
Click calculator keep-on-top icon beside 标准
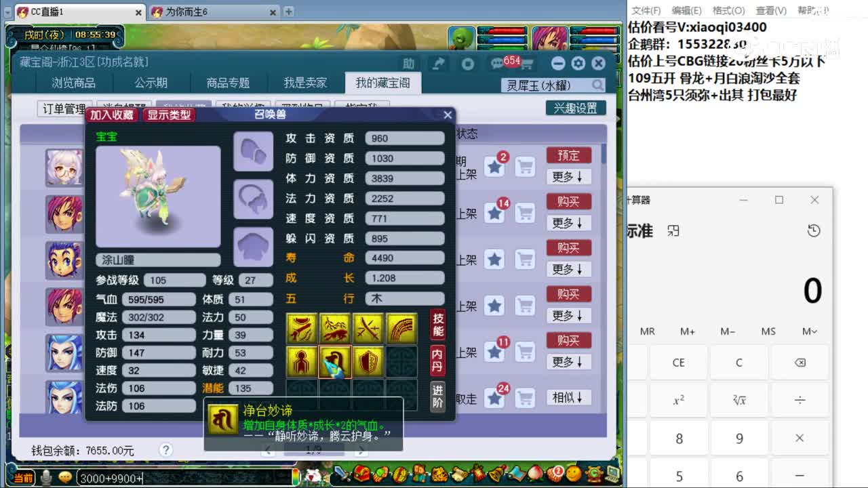click(x=673, y=231)
